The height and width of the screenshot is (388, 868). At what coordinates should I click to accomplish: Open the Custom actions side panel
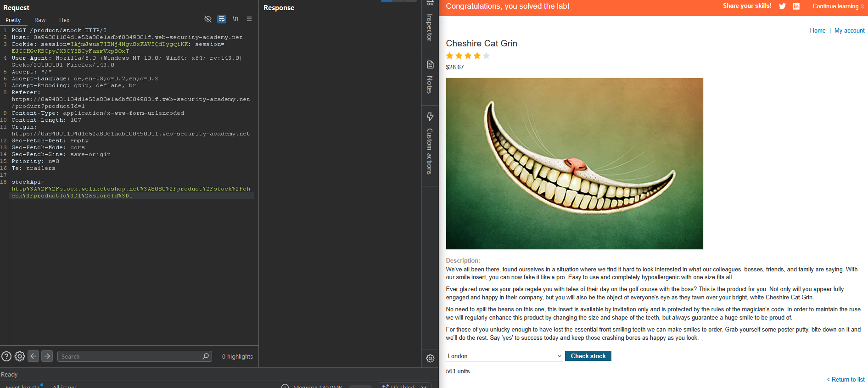pyautogui.click(x=430, y=143)
